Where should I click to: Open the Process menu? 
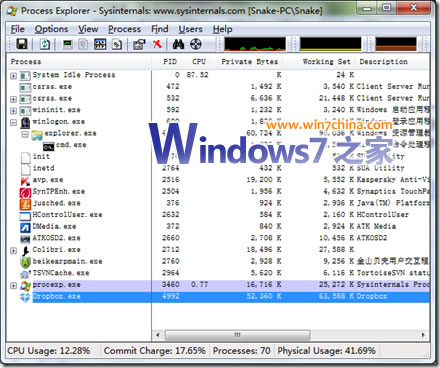[124, 29]
